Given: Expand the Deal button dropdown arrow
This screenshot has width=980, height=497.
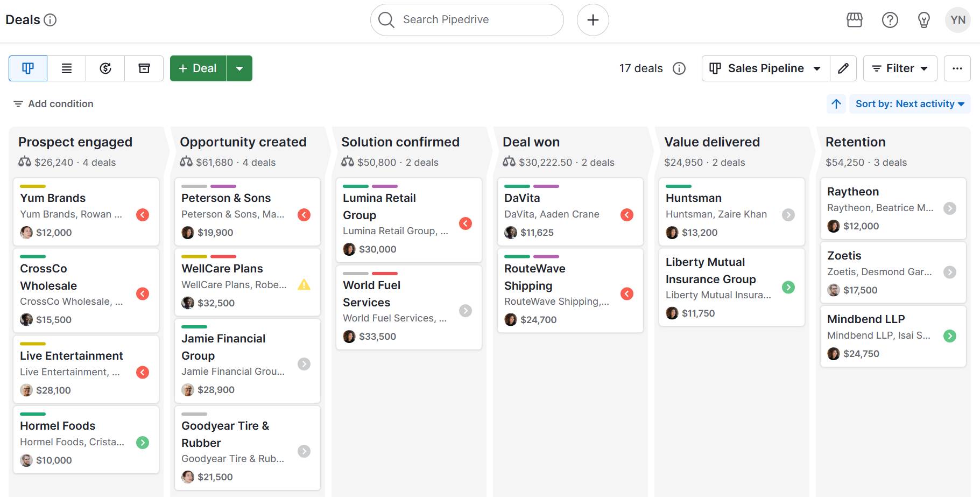Looking at the screenshot, I should click(239, 68).
